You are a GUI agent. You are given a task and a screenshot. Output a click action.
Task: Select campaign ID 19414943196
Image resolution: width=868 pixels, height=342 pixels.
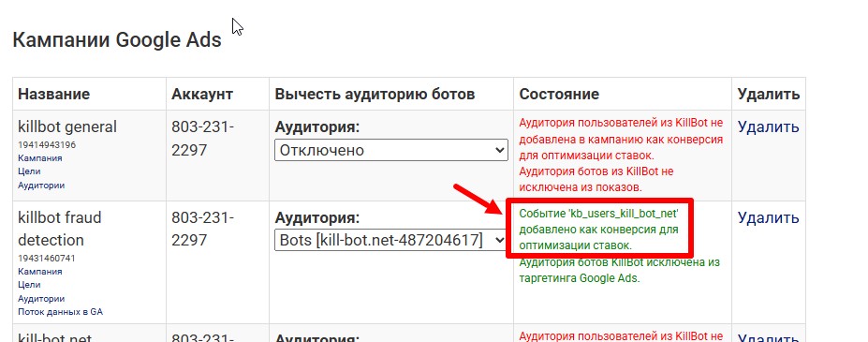pos(47,144)
